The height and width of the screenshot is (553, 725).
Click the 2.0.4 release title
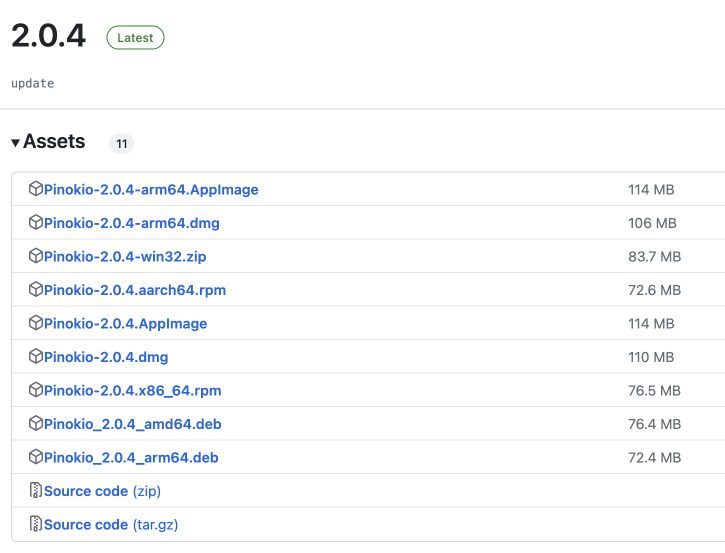point(48,37)
